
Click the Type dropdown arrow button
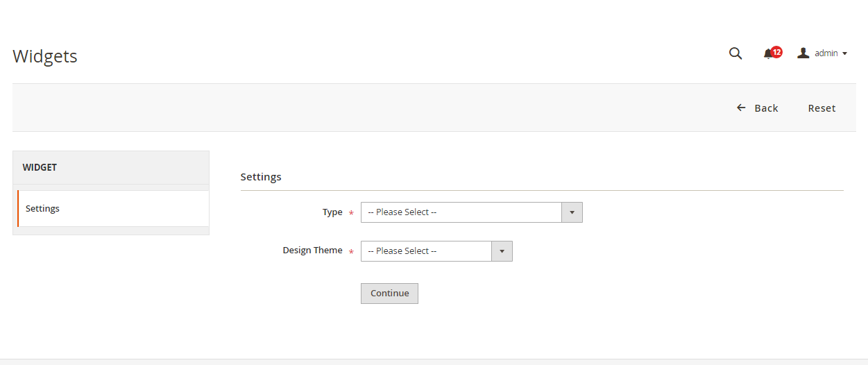click(572, 212)
